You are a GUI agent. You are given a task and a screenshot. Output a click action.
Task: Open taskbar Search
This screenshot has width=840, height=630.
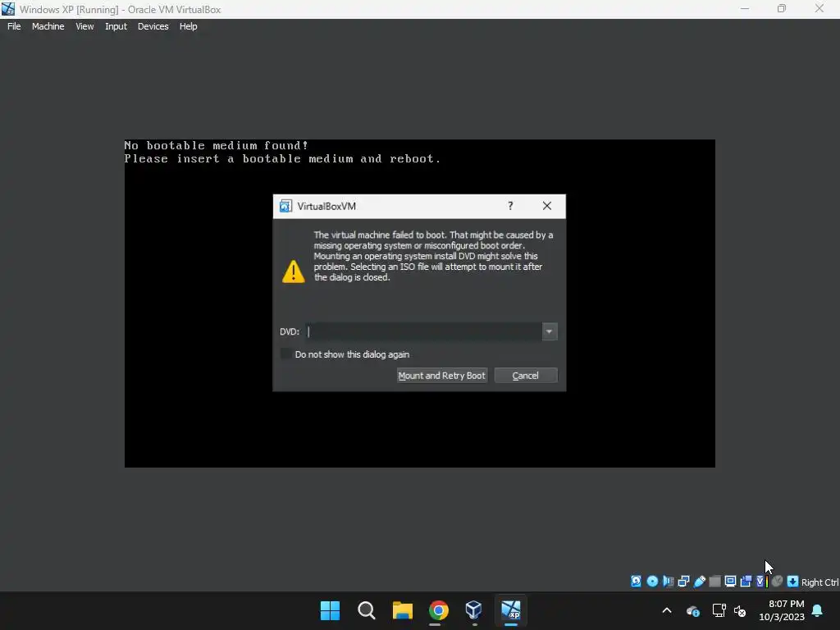(367, 610)
